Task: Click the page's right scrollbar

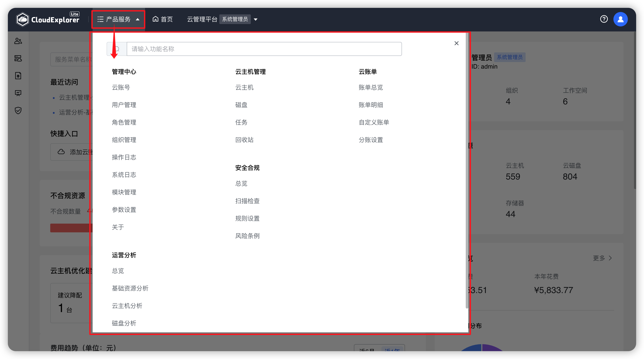Action: (x=635, y=110)
